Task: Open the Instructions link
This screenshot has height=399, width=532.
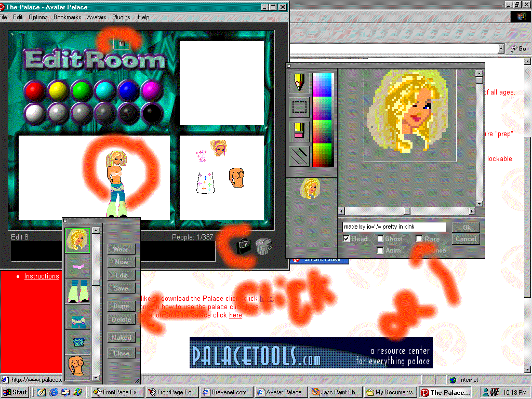Action: tap(42, 276)
